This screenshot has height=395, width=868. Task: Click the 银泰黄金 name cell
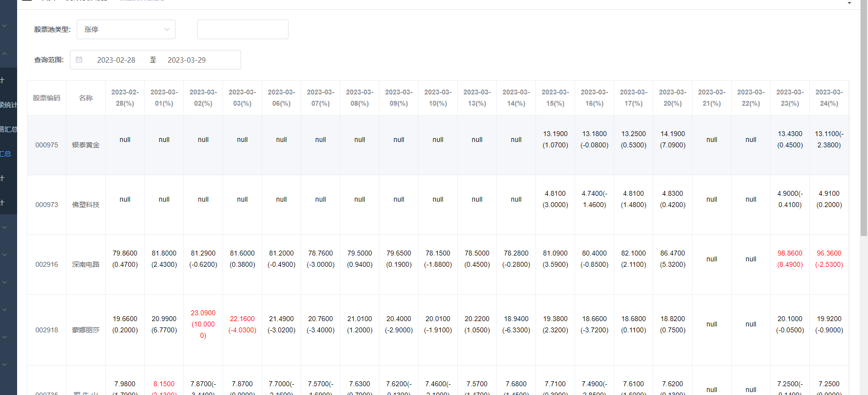pyautogui.click(x=86, y=145)
